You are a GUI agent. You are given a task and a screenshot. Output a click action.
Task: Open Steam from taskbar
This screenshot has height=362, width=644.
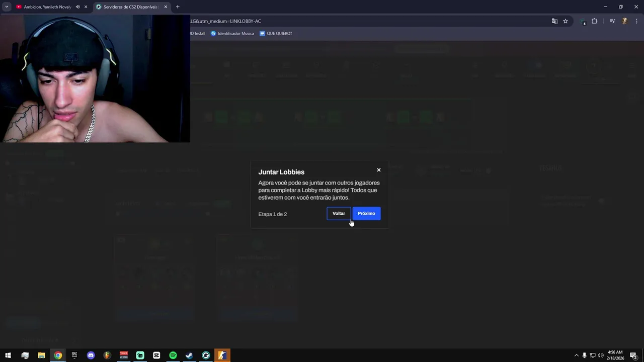(x=189, y=355)
